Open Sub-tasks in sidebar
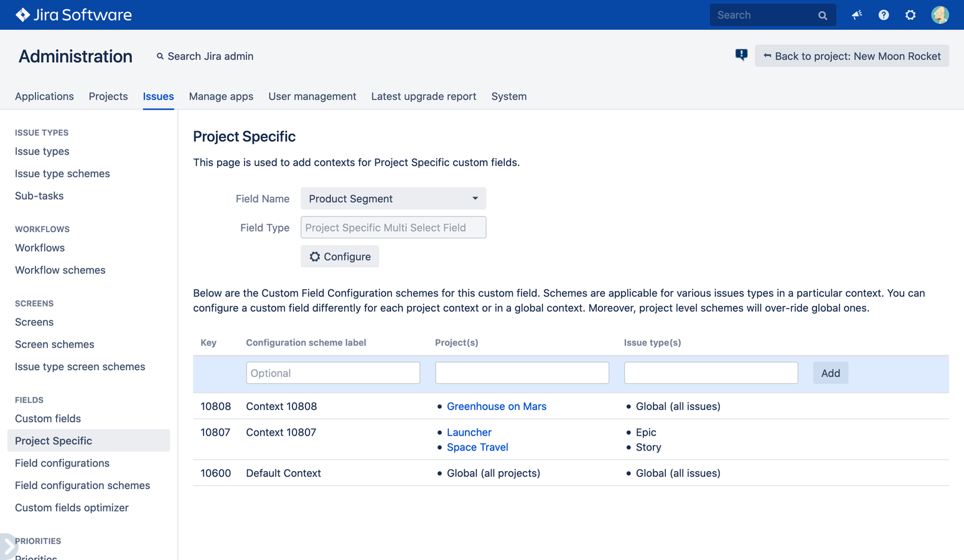This screenshot has width=964, height=560. pos(39,196)
